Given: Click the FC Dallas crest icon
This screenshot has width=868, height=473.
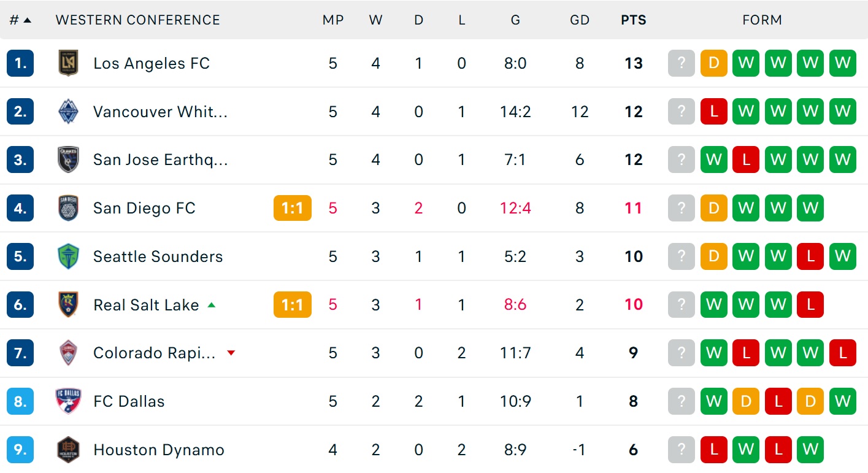Looking at the screenshot, I should (x=68, y=401).
